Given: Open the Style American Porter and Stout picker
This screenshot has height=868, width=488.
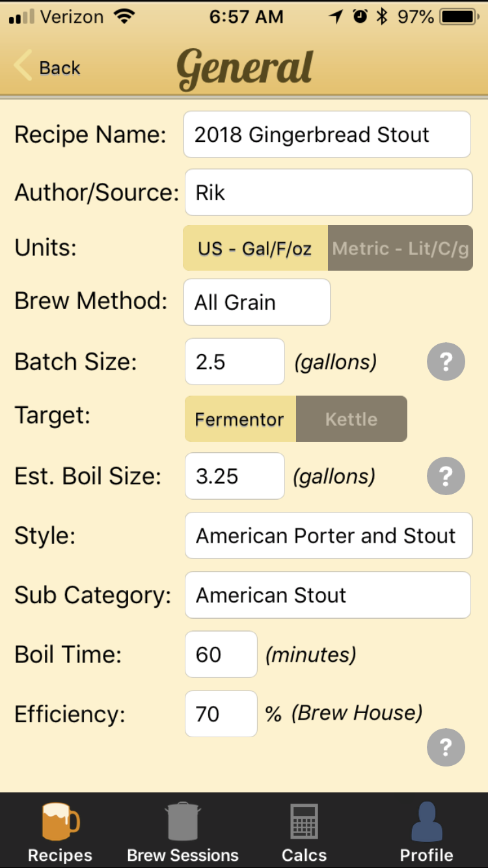Looking at the screenshot, I should tap(329, 536).
